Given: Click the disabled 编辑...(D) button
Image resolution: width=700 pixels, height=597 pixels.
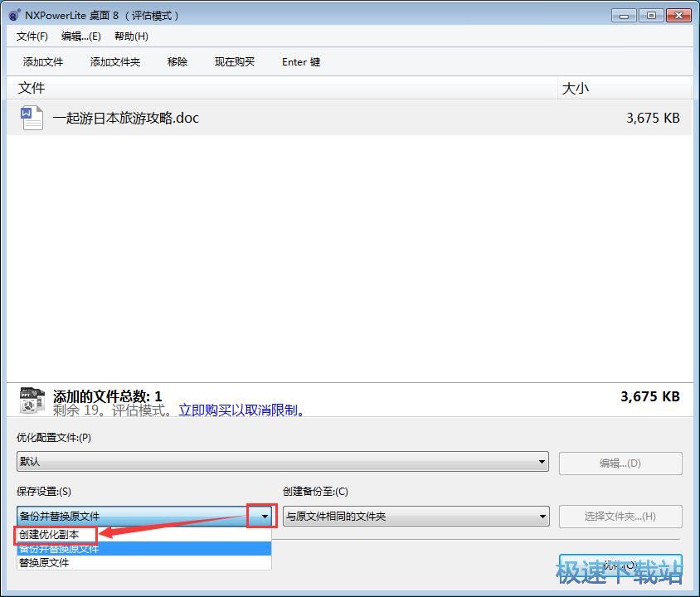Looking at the screenshot, I should pyautogui.click(x=620, y=464).
